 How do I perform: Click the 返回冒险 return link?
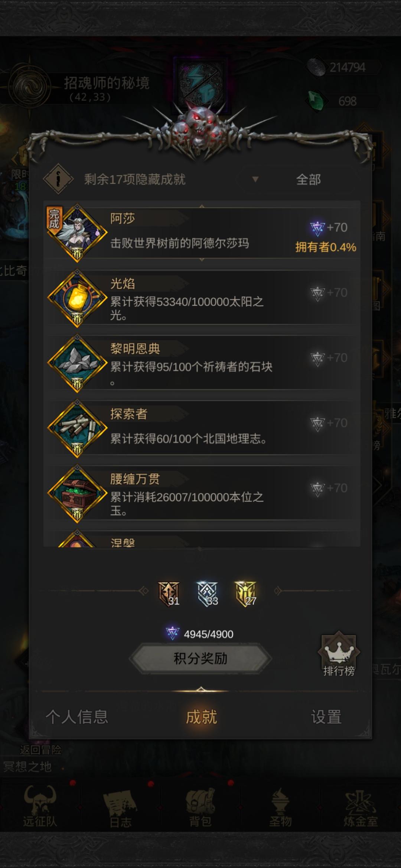tap(40, 750)
